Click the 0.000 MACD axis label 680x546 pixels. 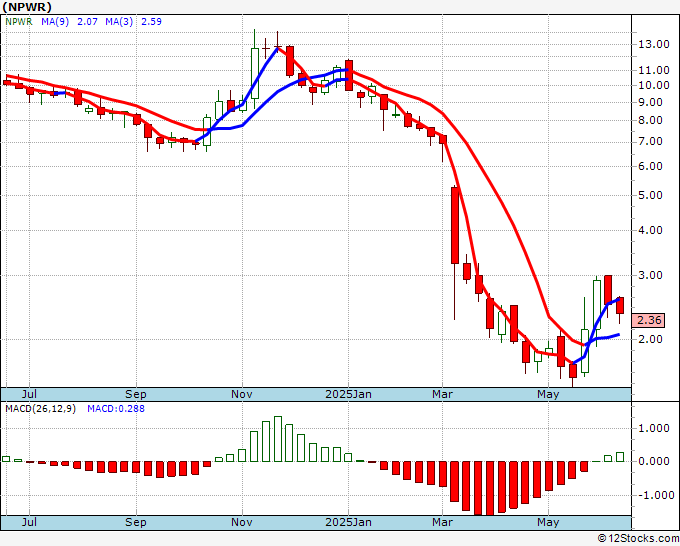pos(654,461)
